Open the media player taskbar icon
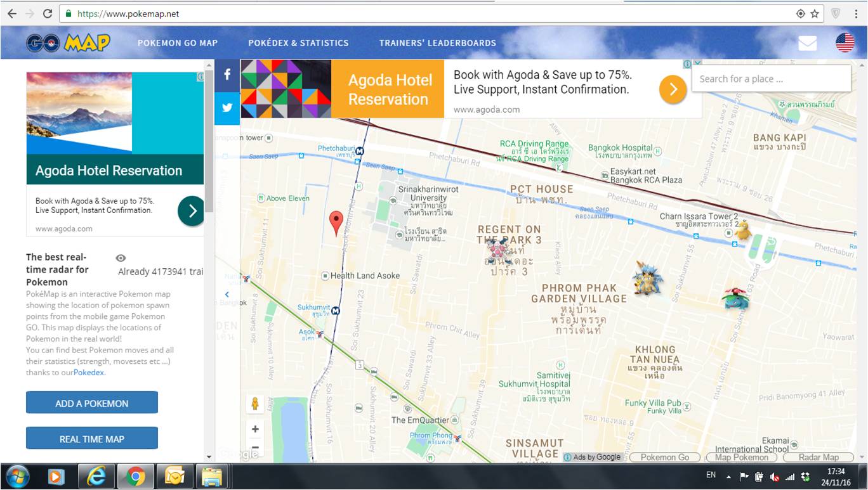 point(56,476)
